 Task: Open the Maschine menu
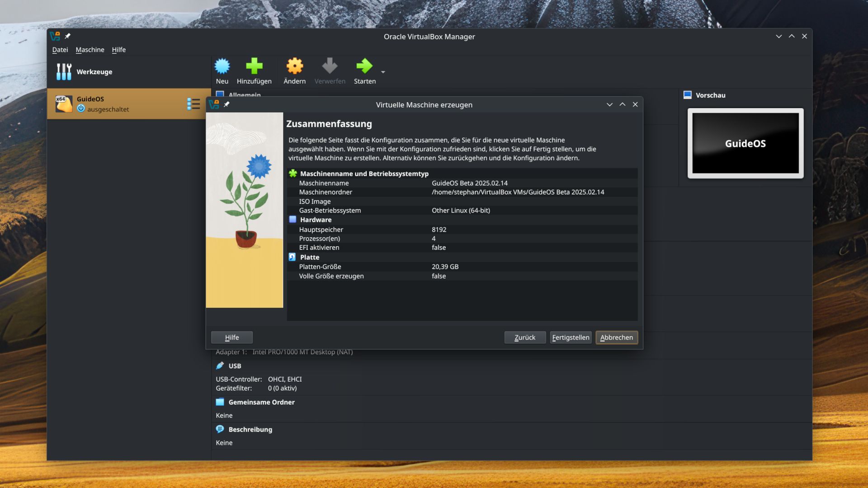[x=90, y=50]
